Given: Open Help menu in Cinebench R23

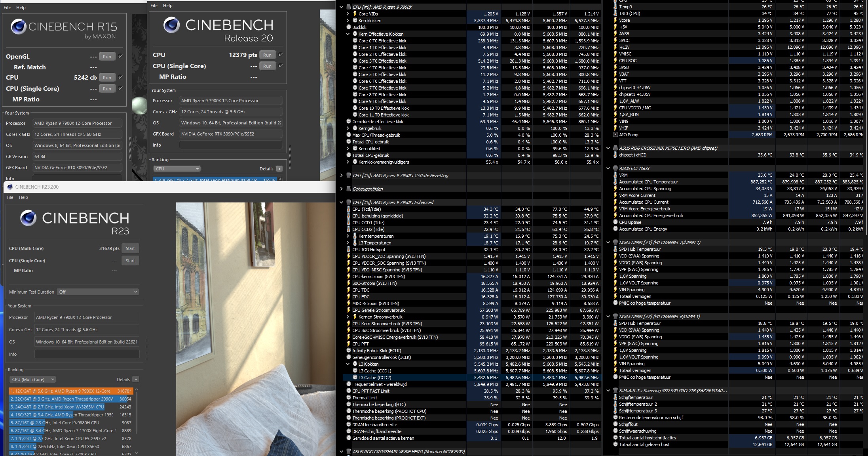Looking at the screenshot, I should point(23,197).
